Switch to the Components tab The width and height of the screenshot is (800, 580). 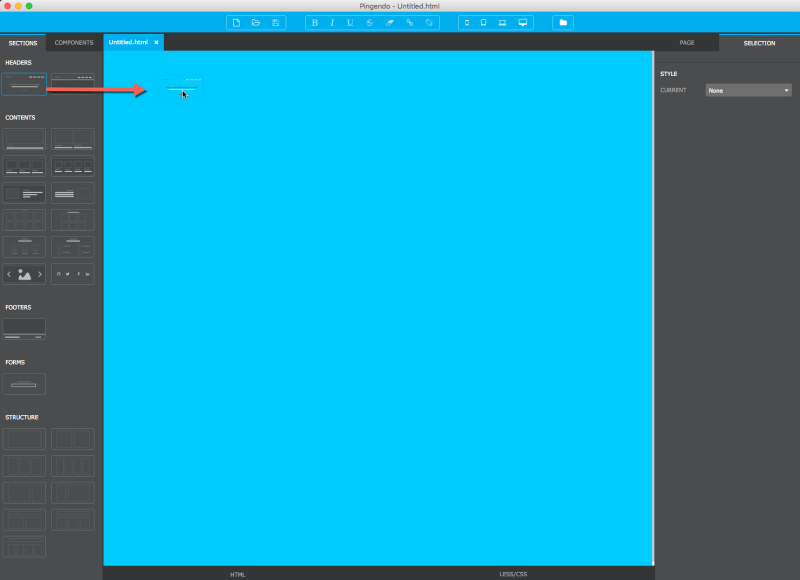(74, 43)
